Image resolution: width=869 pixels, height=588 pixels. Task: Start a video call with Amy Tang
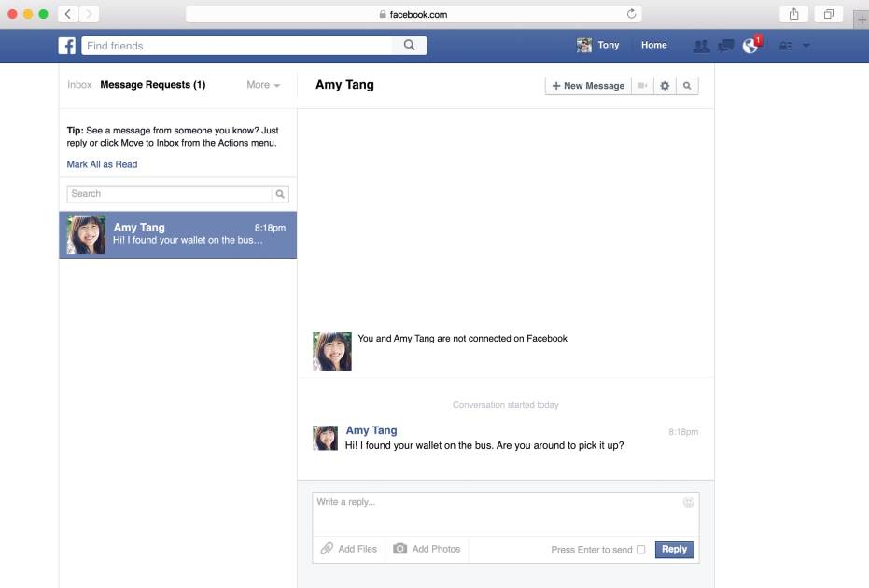642,85
